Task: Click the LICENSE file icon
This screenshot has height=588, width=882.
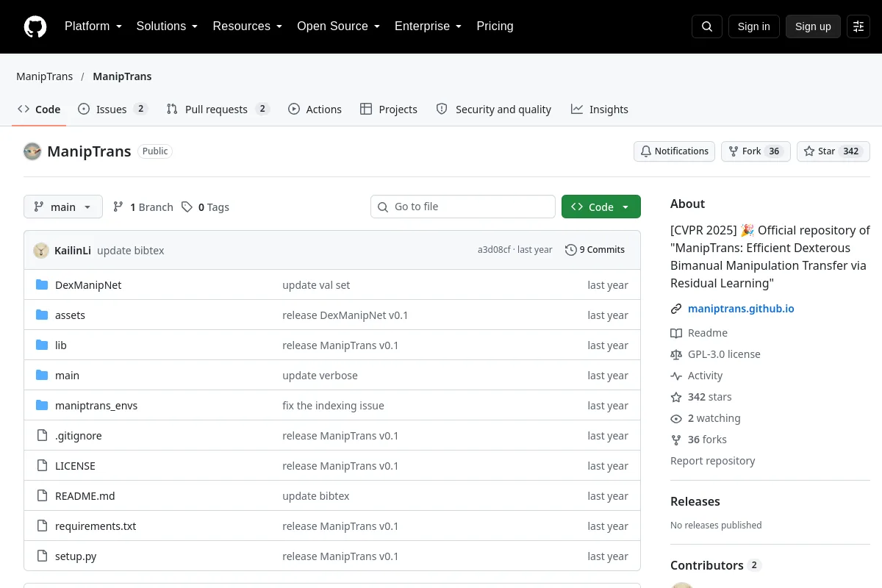Action: 42,466
